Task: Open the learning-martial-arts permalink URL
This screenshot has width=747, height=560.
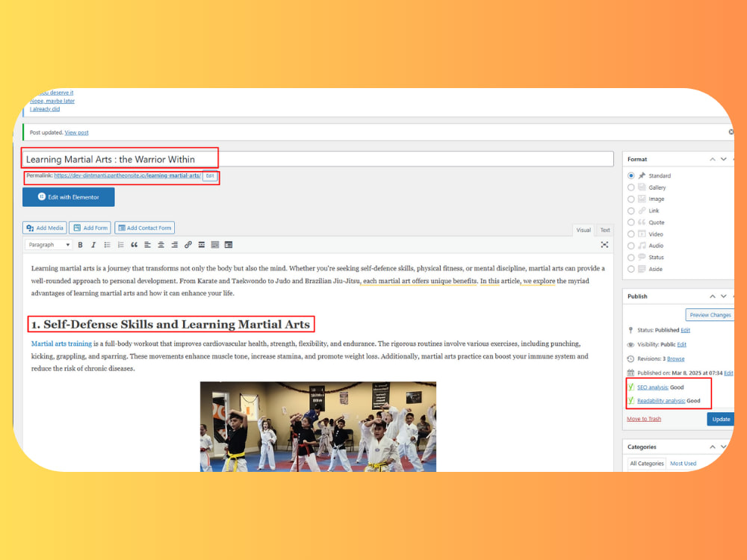Action: [127, 175]
